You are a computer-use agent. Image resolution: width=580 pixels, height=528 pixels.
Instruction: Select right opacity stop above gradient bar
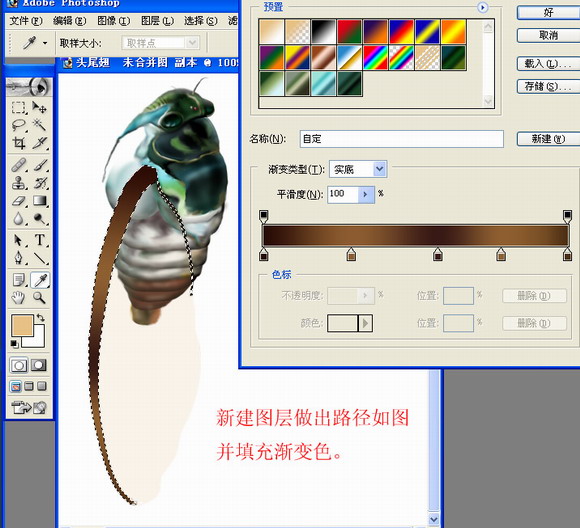pyautogui.click(x=567, y=216)
